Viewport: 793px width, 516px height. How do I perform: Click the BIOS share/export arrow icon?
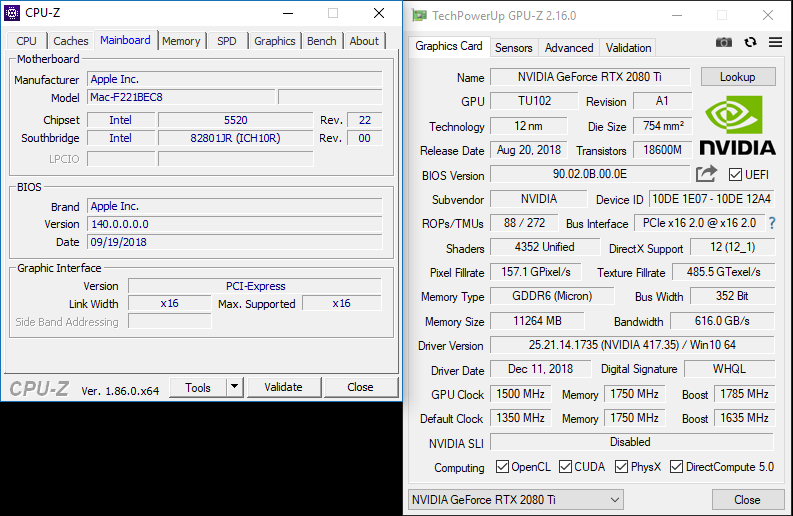(707, 174)
